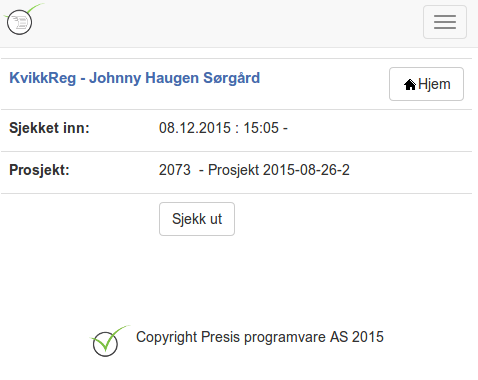Select project number 2073
Screen dimensions: 478x380
(x=175, y=170)
